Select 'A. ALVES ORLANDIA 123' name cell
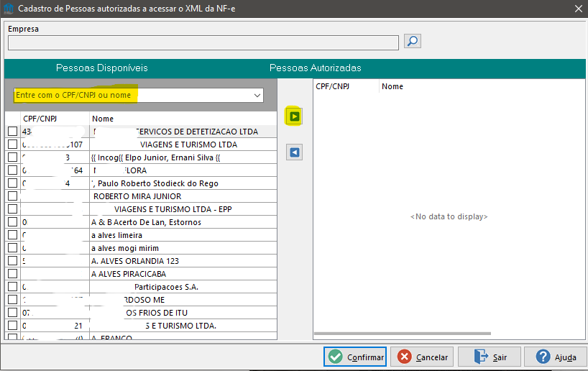Viewport: 588px width, 371px height. click(x=183, y=261)
